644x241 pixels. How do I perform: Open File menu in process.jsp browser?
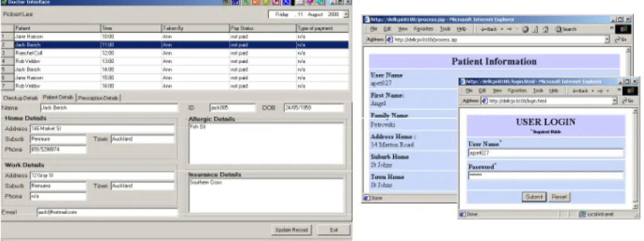373,29
